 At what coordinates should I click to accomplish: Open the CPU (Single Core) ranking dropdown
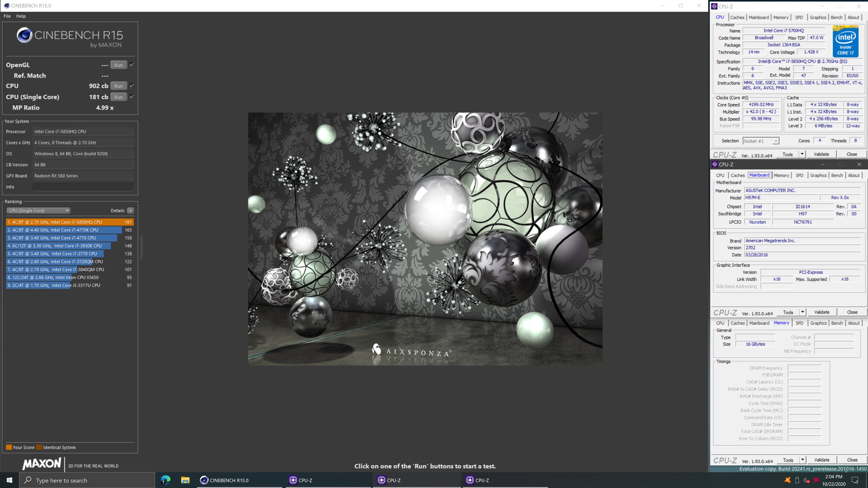[x=38, y=211]
